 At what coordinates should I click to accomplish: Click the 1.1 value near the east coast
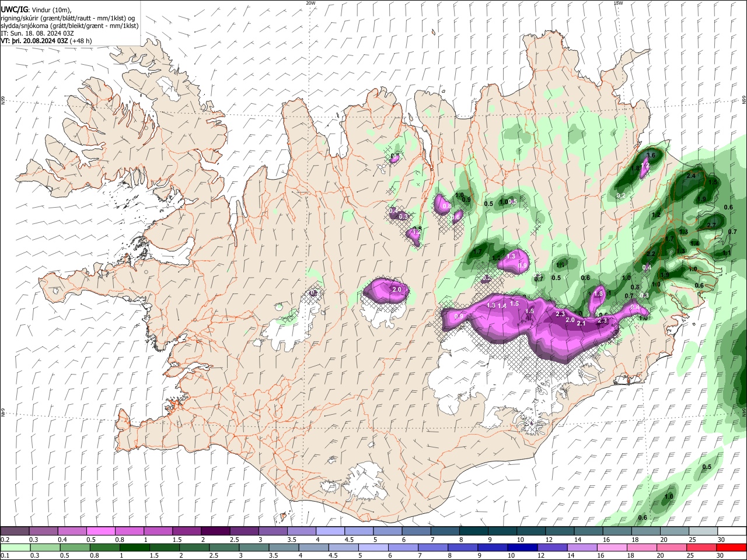(727, 254)
